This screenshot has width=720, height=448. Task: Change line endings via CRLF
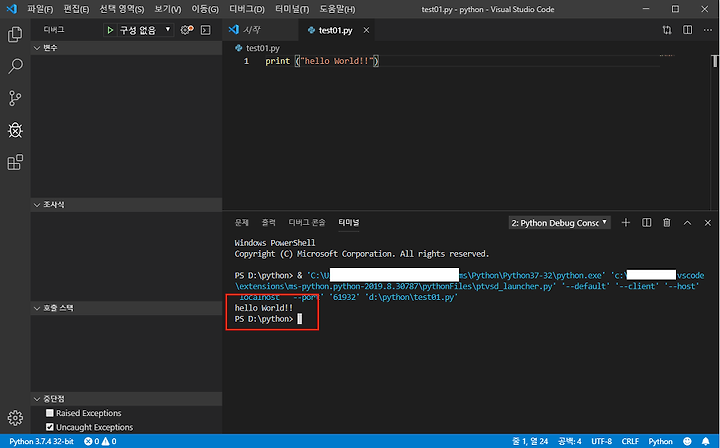pos(630,442)
